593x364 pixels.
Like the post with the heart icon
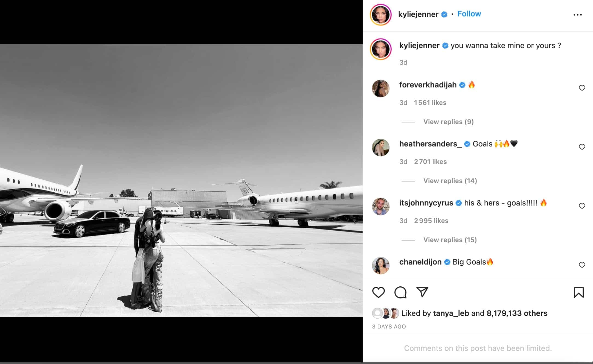379,292
